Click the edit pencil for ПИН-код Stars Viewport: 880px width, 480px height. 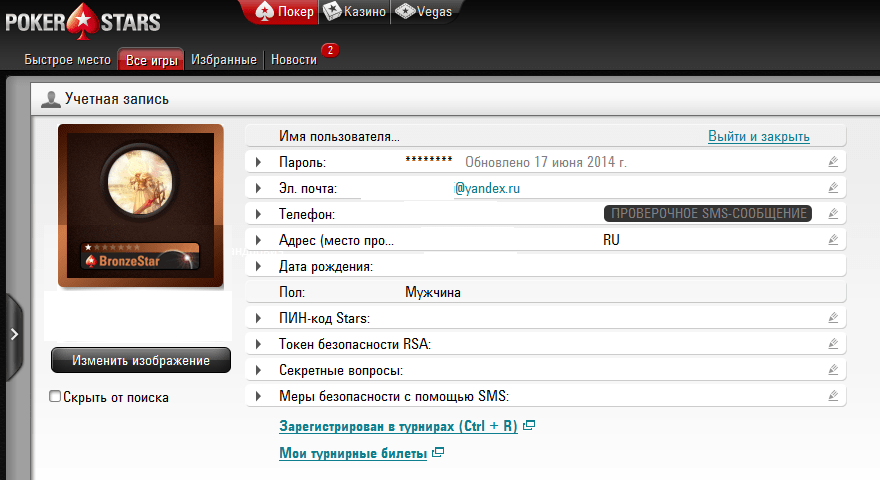[832, 318]
